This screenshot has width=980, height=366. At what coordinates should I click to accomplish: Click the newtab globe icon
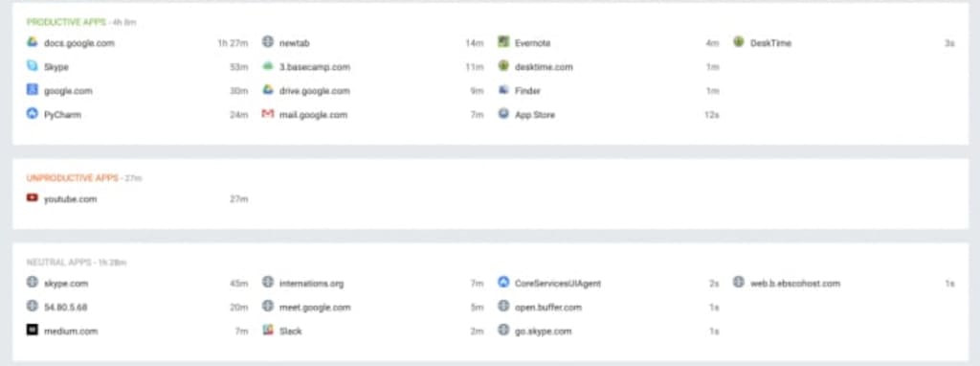pyautogui.click(x=268, y=42)
